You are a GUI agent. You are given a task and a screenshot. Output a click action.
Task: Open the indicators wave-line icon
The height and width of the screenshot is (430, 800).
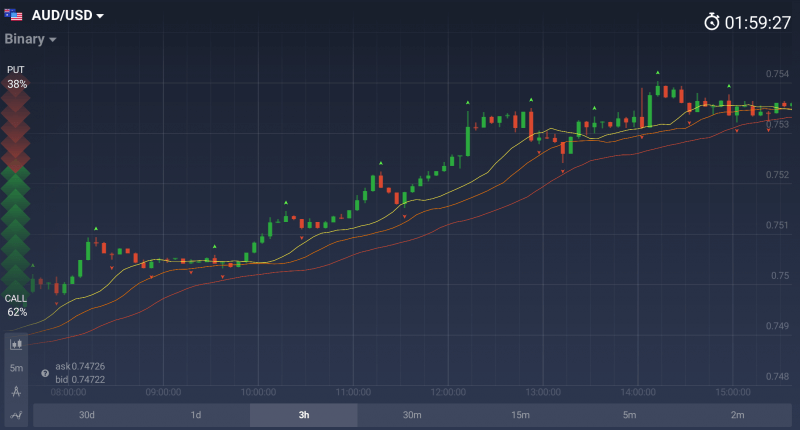[x=16, y=414]
